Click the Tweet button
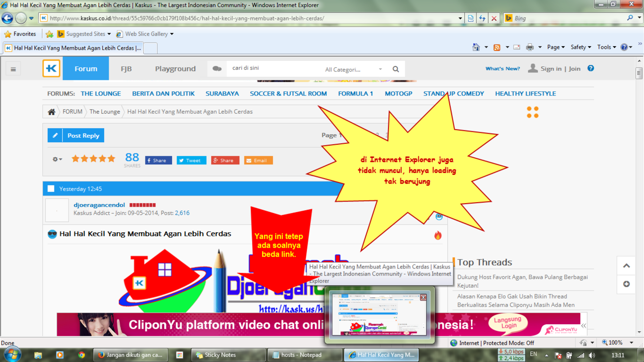The width and height of the screenshot is (644, 362). click(x=191, y=160)
